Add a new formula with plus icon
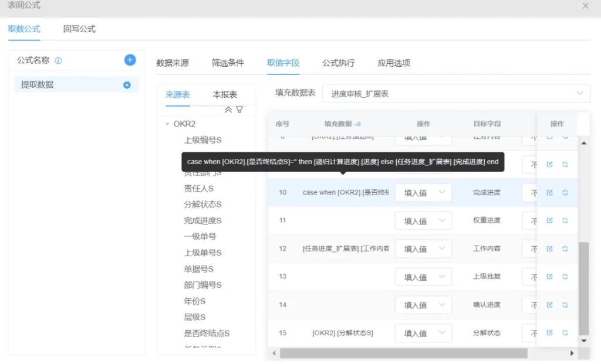The image size is (601, 364). pos(130,60)
